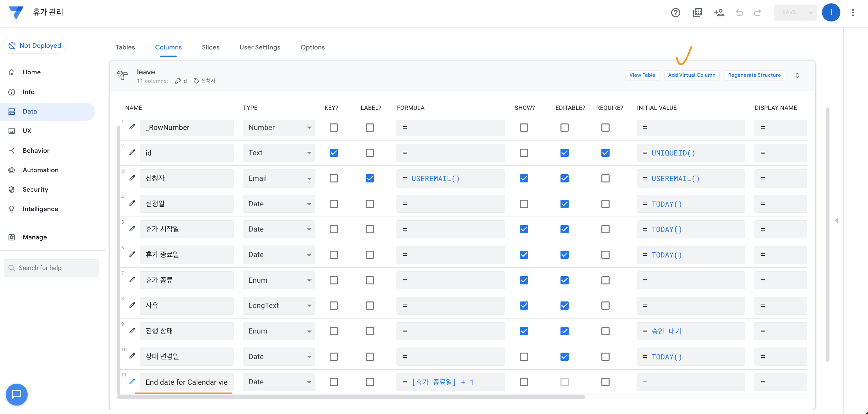This screenshot has width=868, height=414.
Task: Click the help question mark icon
Action: [675, 13]
